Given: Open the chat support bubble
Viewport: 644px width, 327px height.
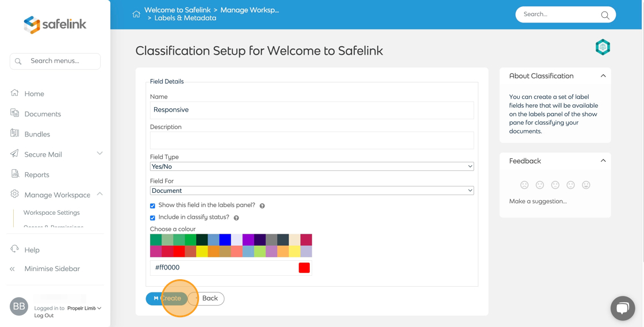Looking at the screenshot, I should tap(622, 309).
